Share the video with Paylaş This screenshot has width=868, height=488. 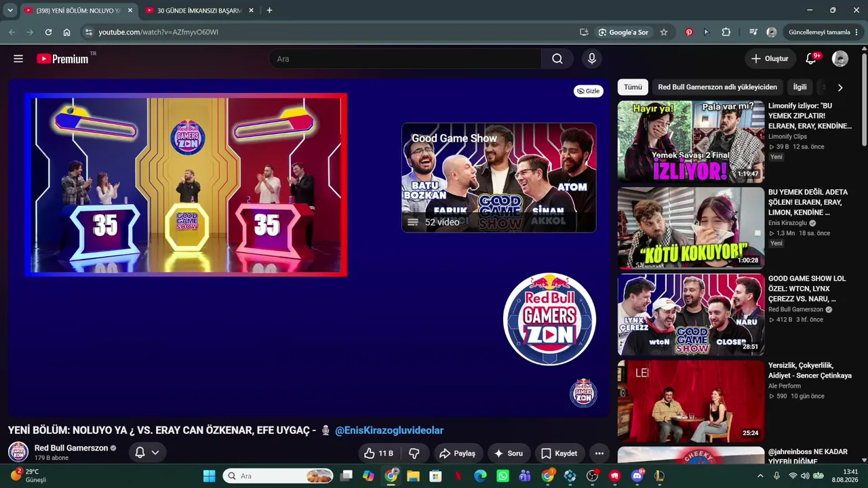click(x=457, y=453)
